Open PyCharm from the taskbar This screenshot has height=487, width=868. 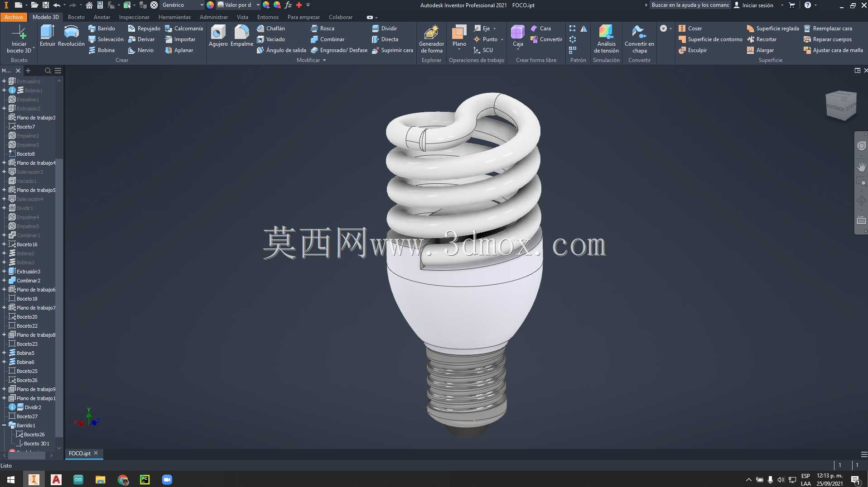[x=145, y=479]
